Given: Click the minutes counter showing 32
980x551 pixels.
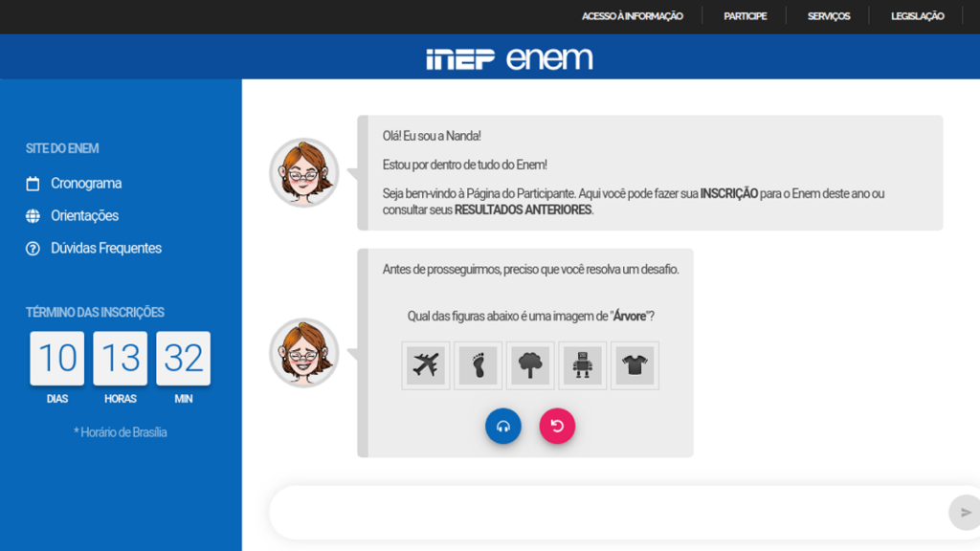Looking at the screenshot, I should point(183,359).
